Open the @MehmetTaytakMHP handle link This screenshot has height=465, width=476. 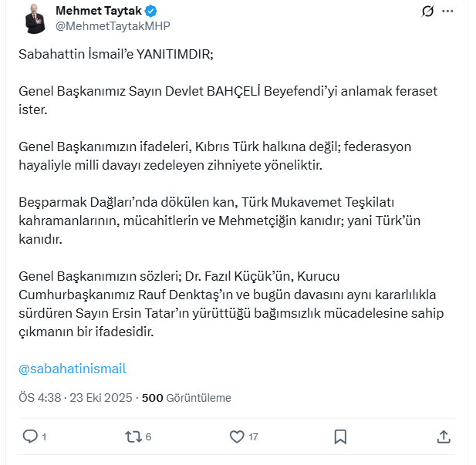coord(113,25)
